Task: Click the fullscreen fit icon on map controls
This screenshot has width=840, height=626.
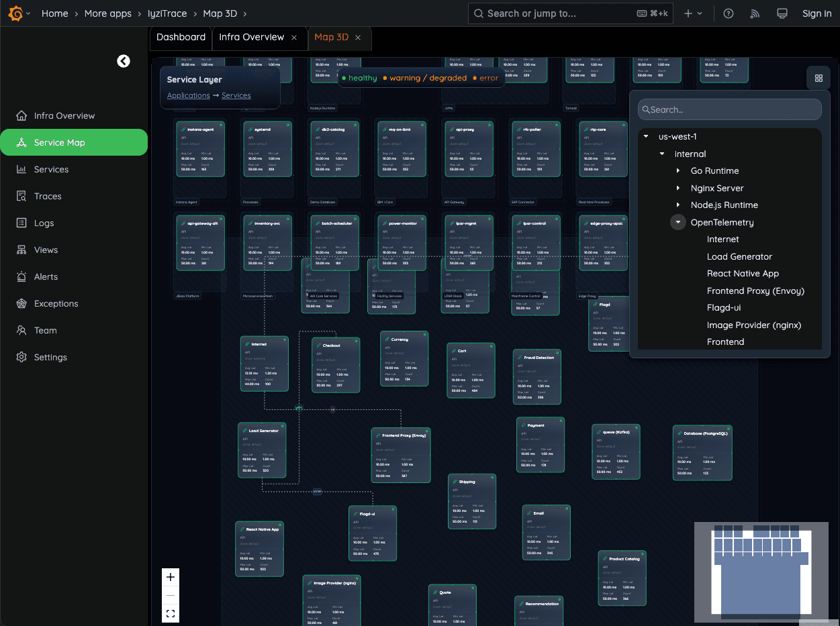Action: point(170,613)
